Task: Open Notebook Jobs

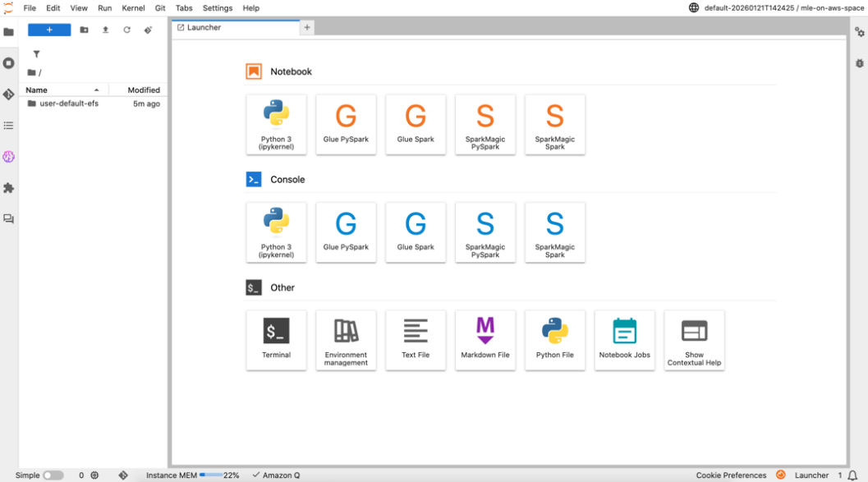Action: pos(625,340)
